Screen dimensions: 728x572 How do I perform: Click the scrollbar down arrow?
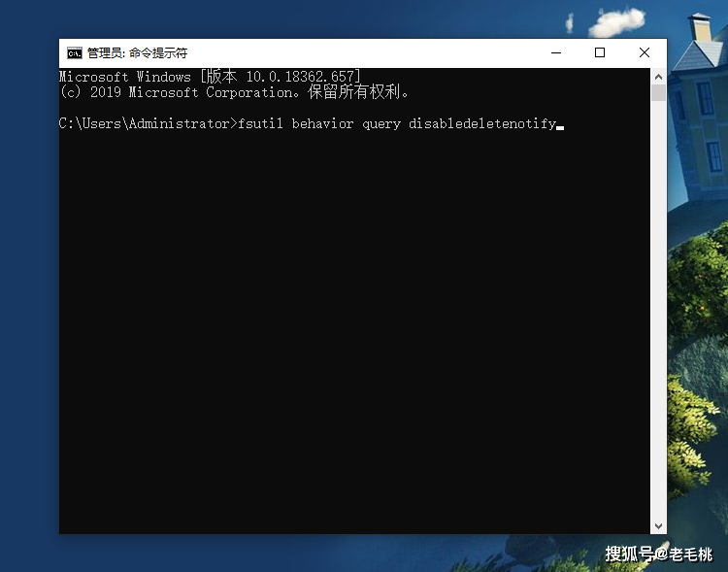pos(658,525)
